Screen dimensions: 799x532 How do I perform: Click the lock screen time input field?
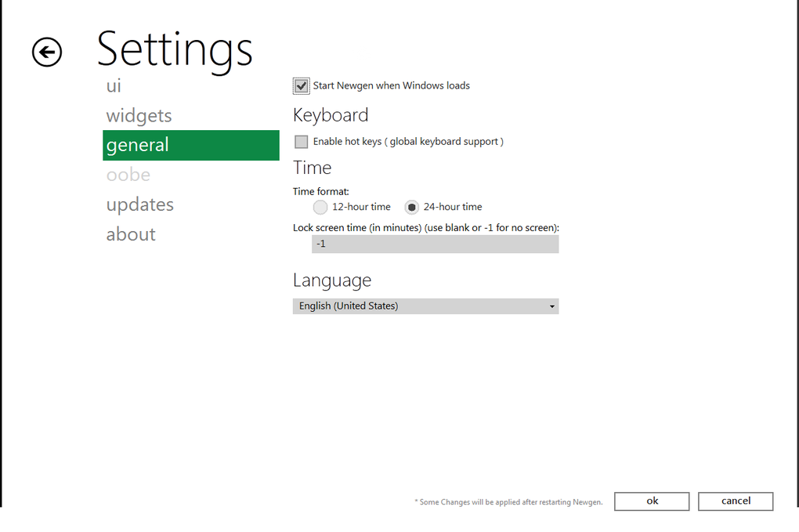(x=436, y=244)
